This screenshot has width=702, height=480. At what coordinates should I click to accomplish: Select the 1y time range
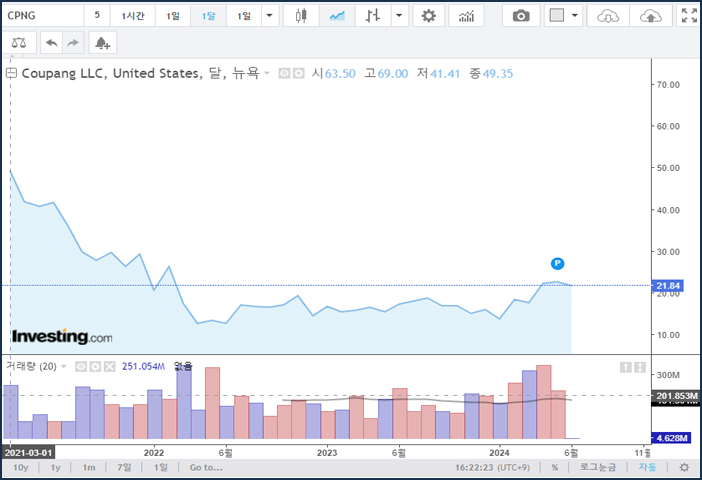click(56, 467)
